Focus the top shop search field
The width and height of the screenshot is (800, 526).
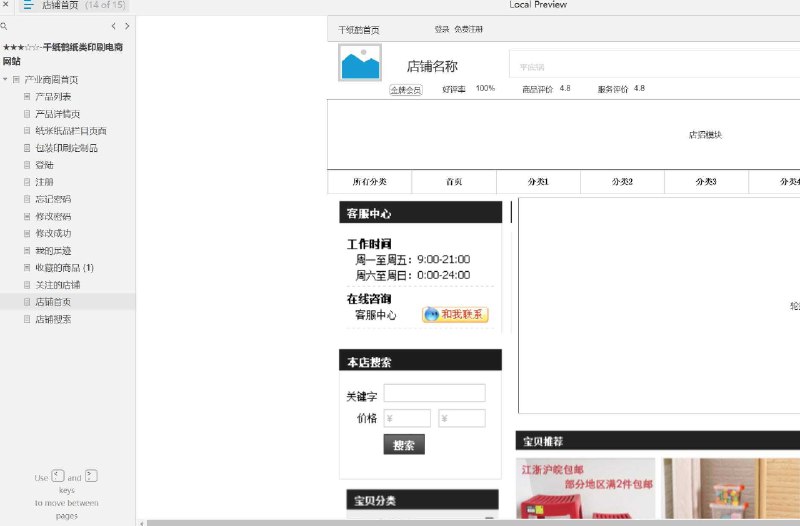pos(655,64)
